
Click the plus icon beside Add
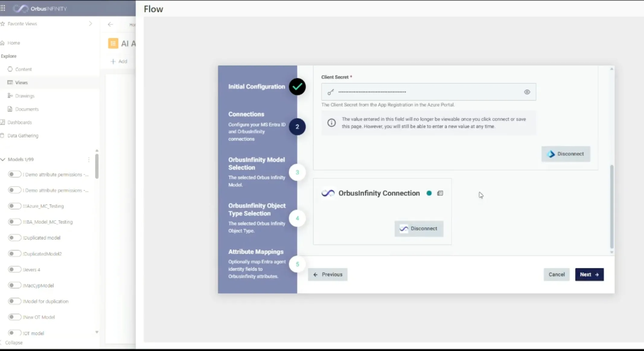[x=113, y=61]
